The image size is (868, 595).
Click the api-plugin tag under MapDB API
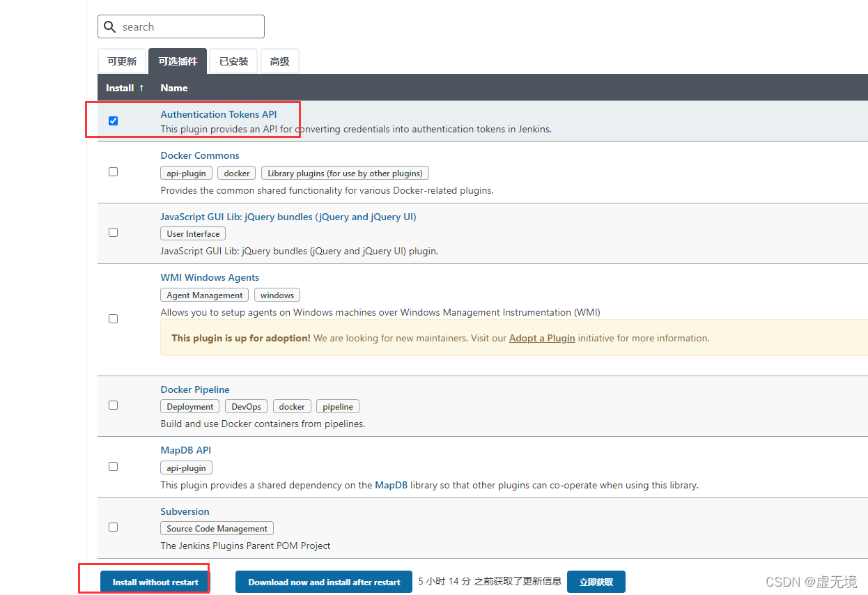coord(186,468)
